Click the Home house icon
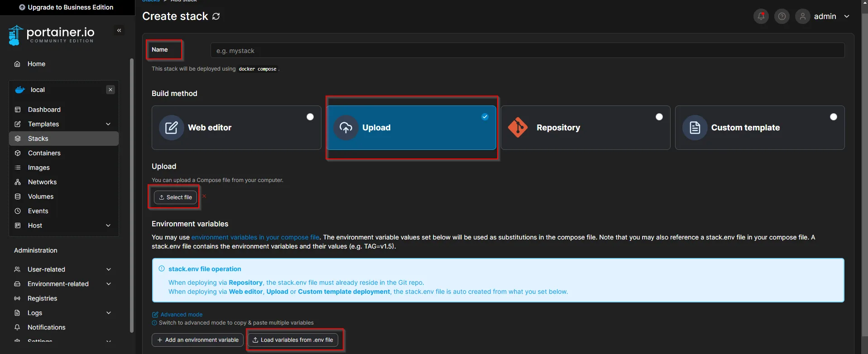Image resolution: width=868 pixels, height=354 pixels. [17, 64]
